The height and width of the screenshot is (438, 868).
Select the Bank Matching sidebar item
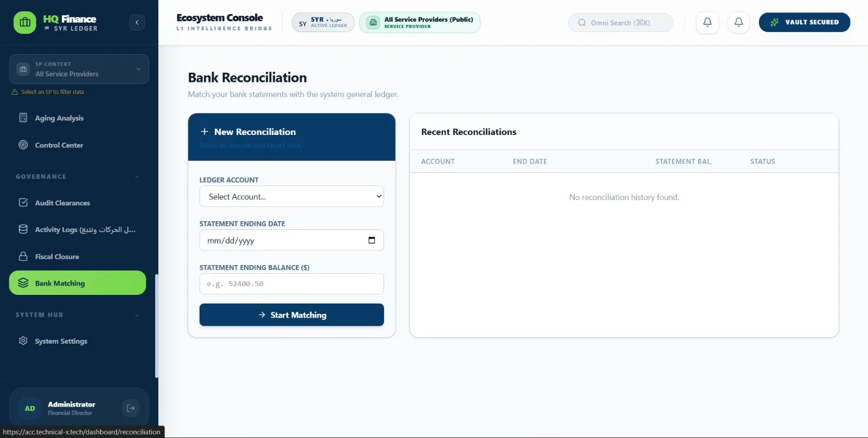(x=78, y=283)
